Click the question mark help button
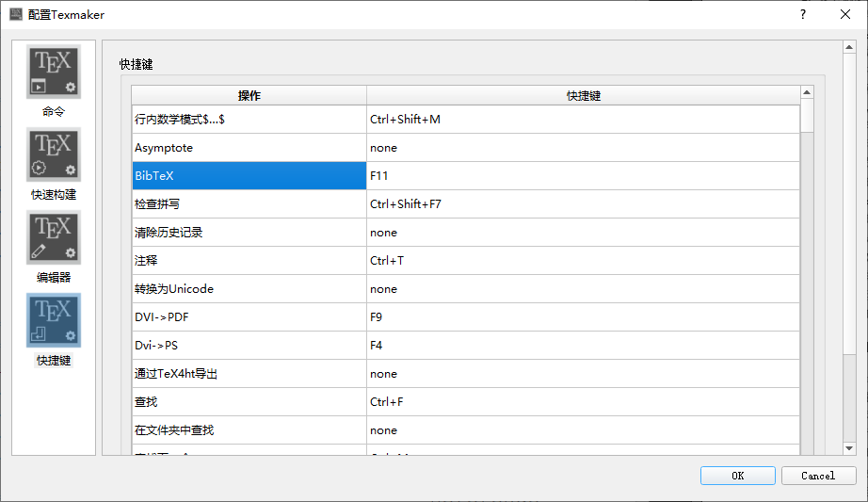Screen dimensions: 868x502 click(803, 14)
